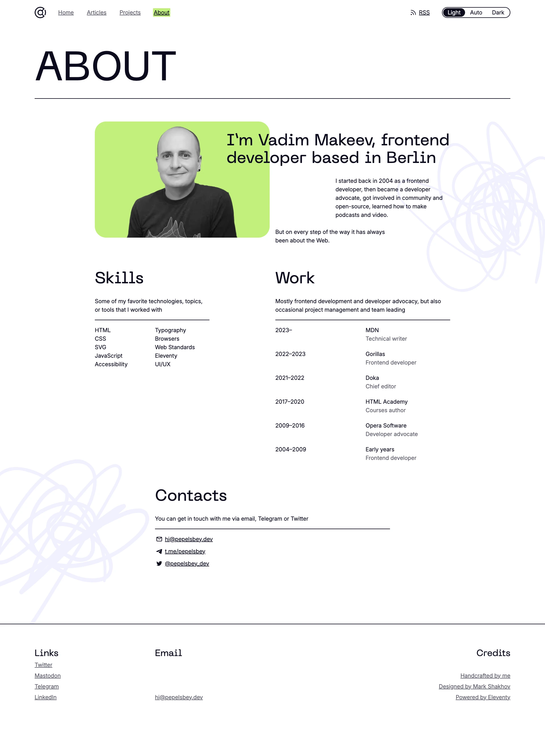Enable Auto theme mode

point(476,12)
